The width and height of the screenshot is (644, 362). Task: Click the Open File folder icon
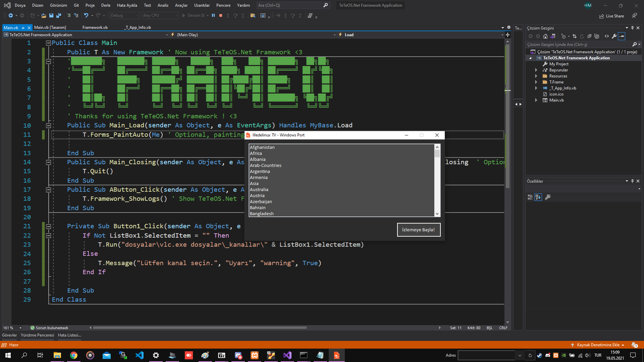(44, 15)
